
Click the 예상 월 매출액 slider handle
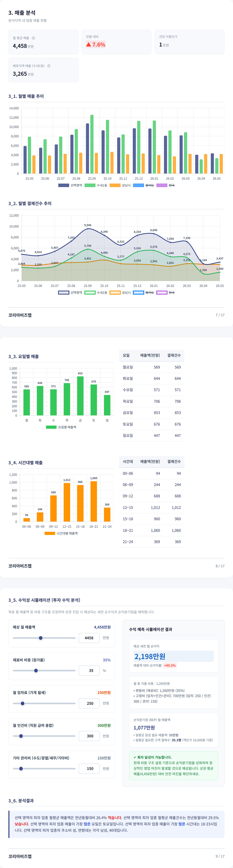coord(41,638)
